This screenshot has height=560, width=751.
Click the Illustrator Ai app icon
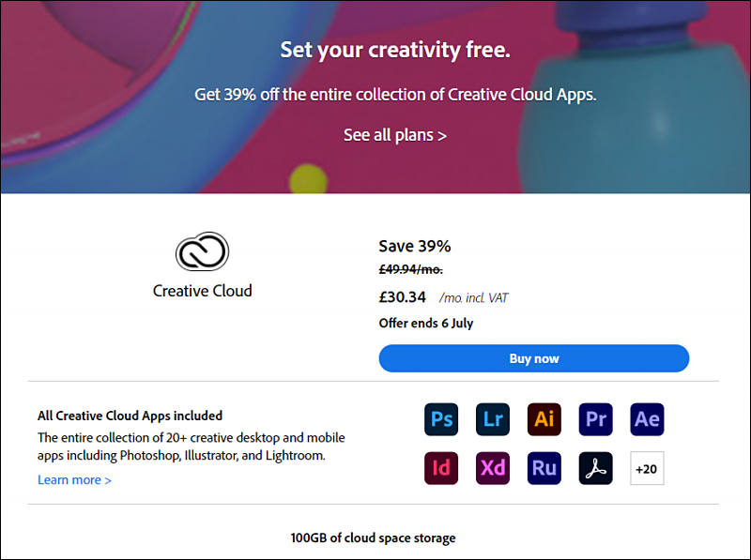(x=544, y=419)
